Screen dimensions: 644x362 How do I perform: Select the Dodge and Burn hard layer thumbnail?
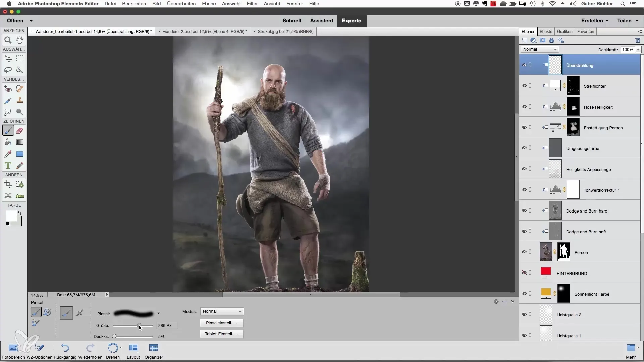(555, 210)
